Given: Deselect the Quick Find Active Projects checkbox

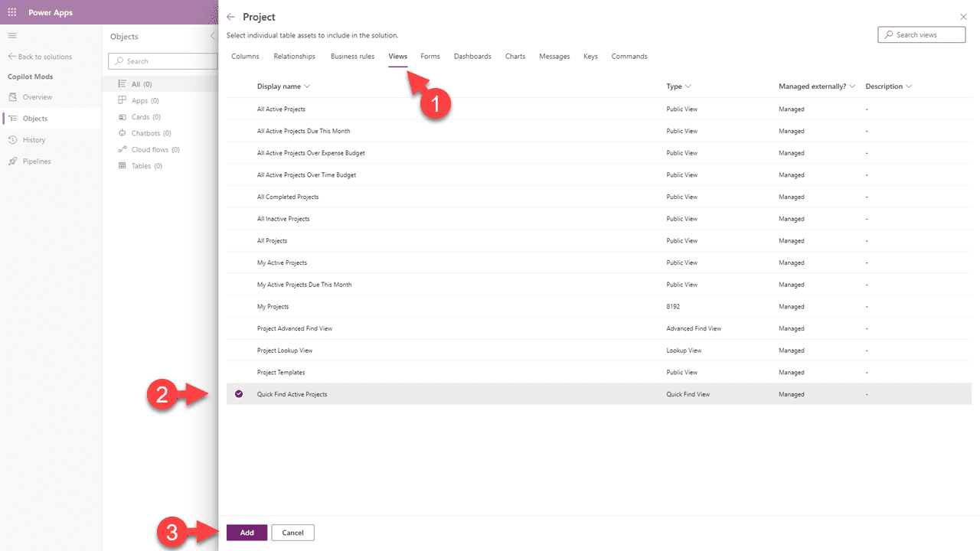Looking at the screenshot, I should [238, 393].
